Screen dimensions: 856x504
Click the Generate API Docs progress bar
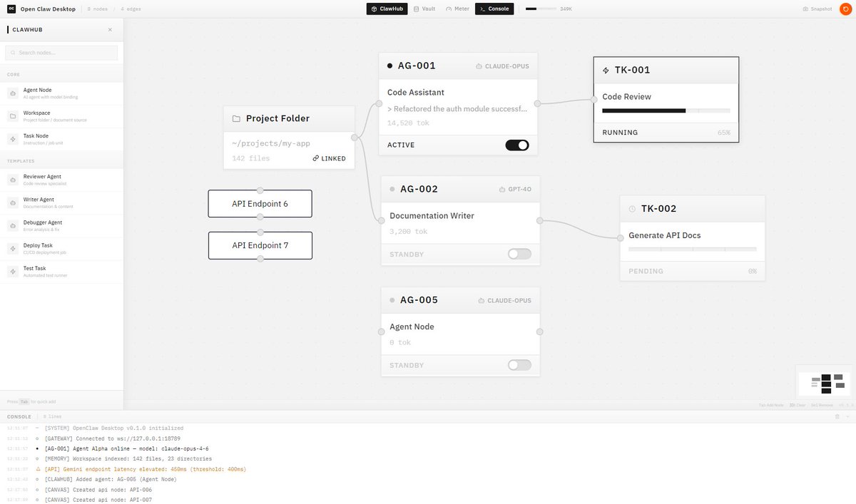[693, 249]
